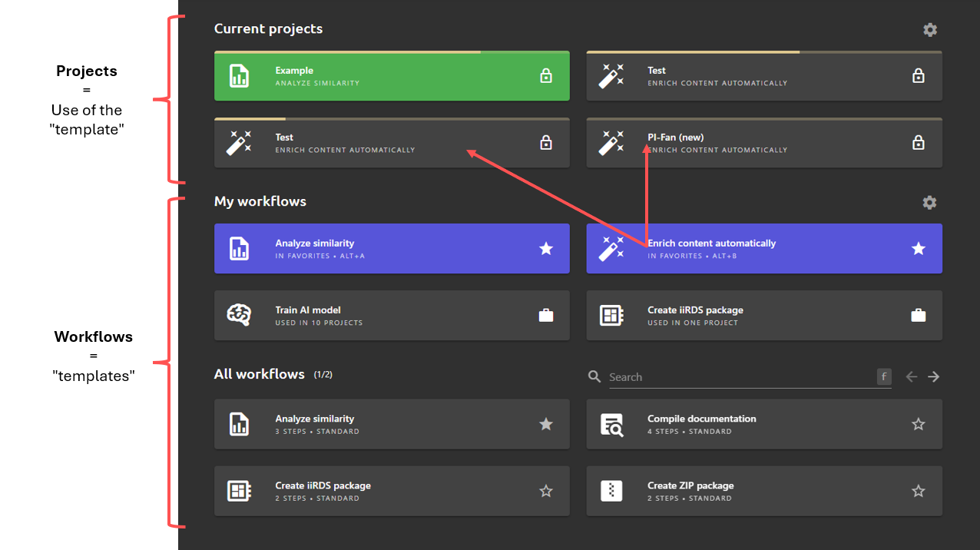
Task: Launch the Enrich content automatically workflow from favorites
Action: (764, 249)
